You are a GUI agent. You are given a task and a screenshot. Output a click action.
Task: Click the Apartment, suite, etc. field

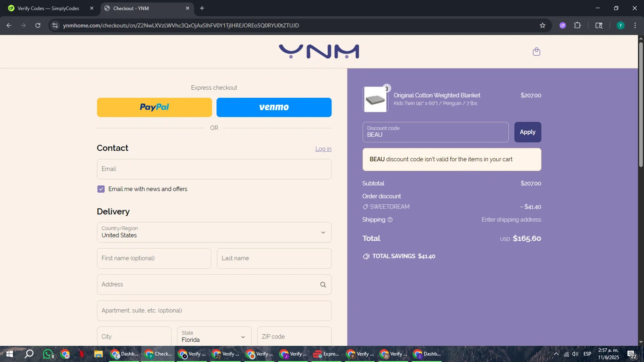214,311
